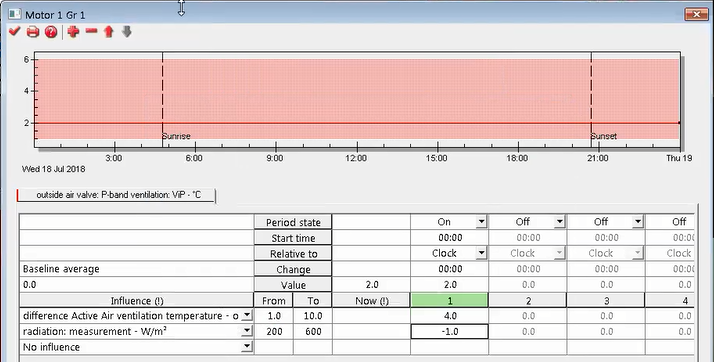Click the Influence (!) column header
Viewport: 714px width, 362px height.
click(137, 301)
